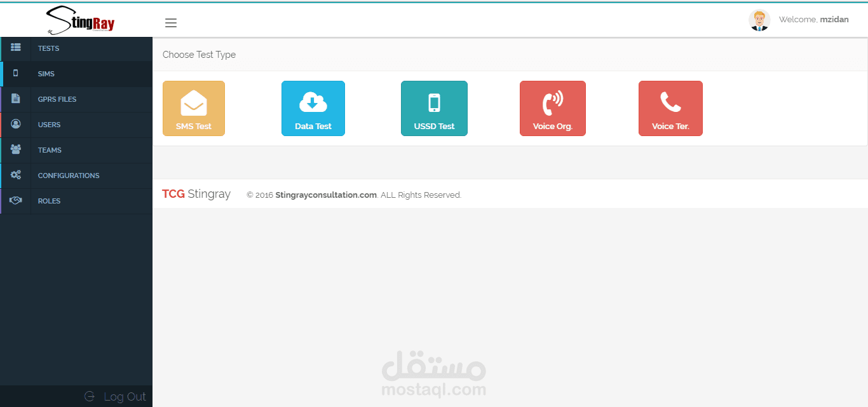Select the Voice Org. ringing phone icon
The height and width of the screenshot is (407, 868).
(x=552, y=102)
